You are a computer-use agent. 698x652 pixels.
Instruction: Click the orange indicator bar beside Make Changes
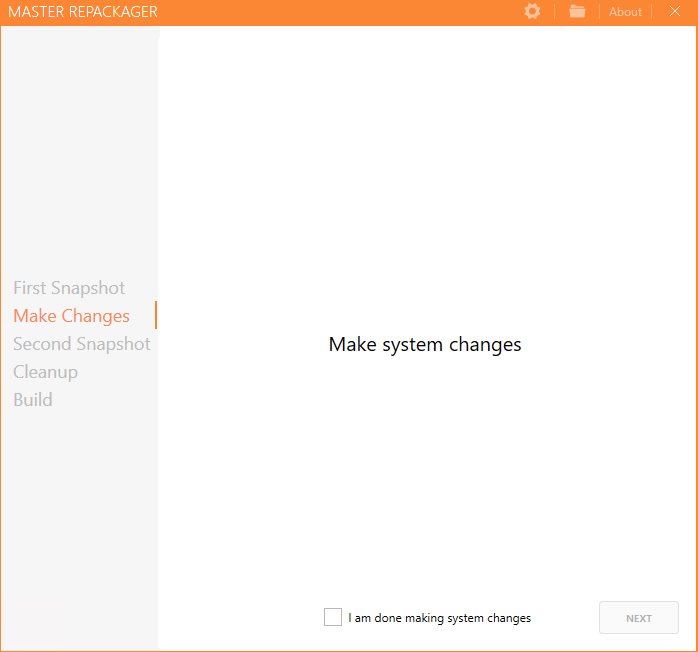[156, 316]
